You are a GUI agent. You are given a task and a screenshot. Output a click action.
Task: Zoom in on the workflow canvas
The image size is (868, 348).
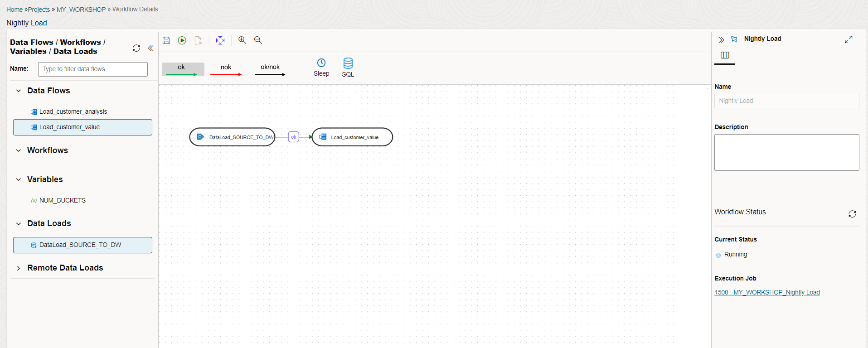click(242, 40)
